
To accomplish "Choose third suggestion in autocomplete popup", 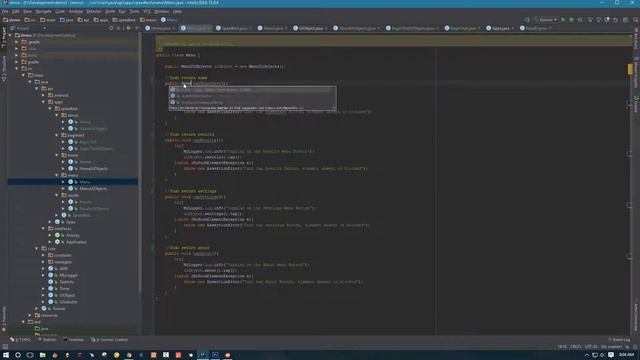I will [253, 102].
